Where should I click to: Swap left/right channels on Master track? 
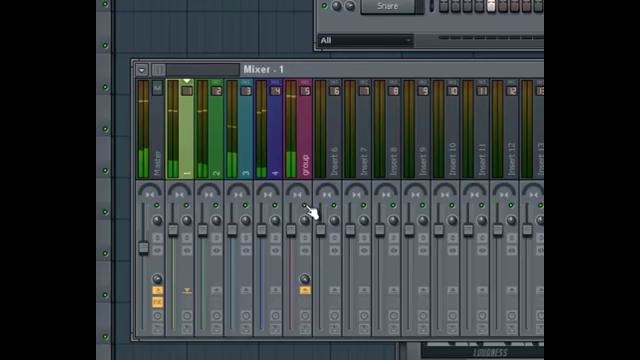point(158,250)
